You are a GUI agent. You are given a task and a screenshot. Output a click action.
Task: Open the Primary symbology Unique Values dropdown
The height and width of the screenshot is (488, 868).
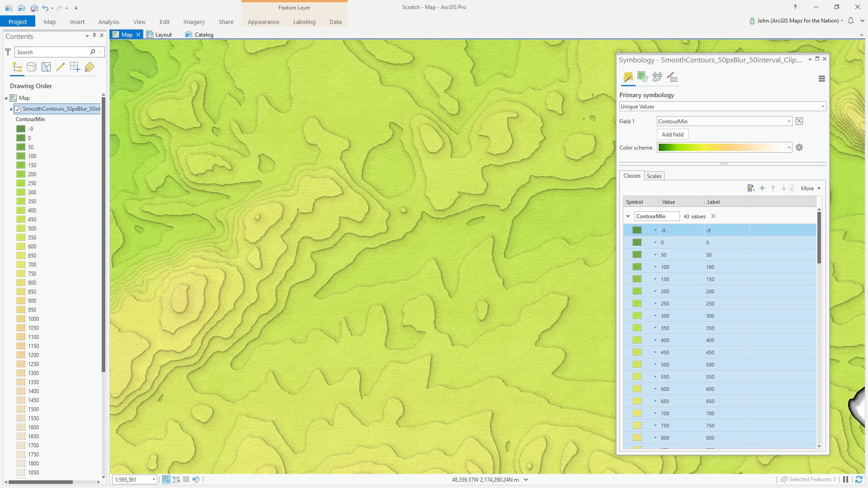(x=722, y=107)
